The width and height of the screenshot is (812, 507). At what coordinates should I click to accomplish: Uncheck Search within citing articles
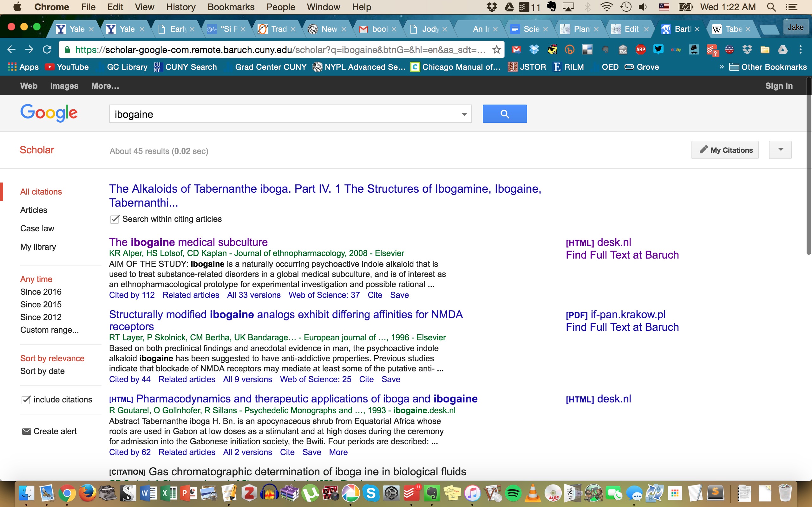pos(115,219)
